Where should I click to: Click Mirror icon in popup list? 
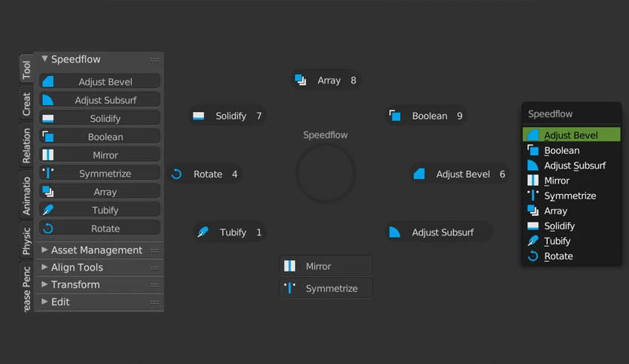tap(533, 180)
